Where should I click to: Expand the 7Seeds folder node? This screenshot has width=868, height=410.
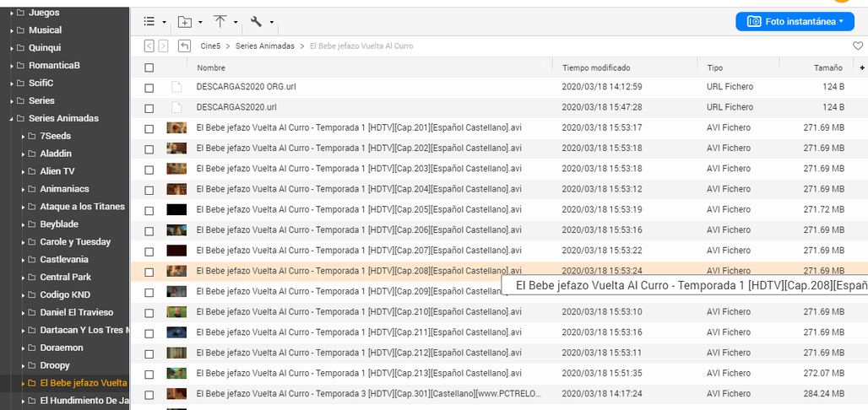[x=23, y=136]
